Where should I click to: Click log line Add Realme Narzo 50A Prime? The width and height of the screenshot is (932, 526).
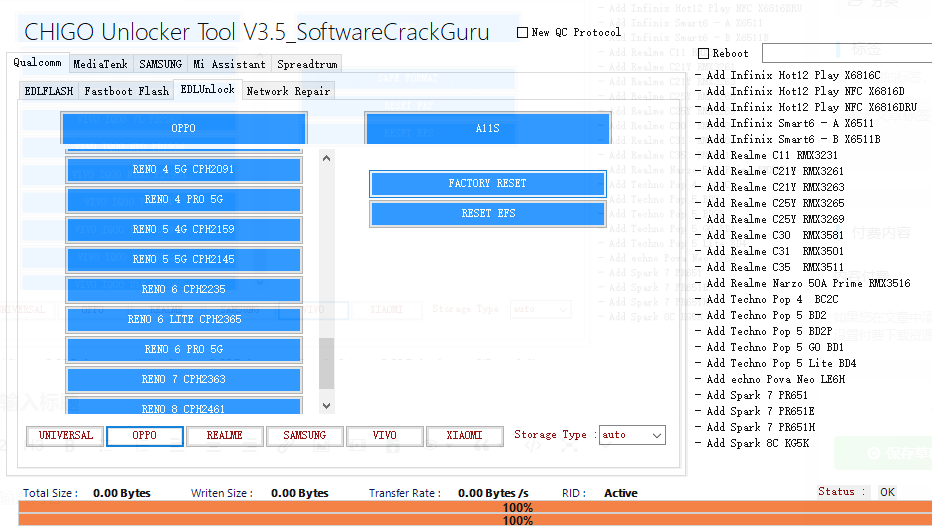tap(802, 284)
